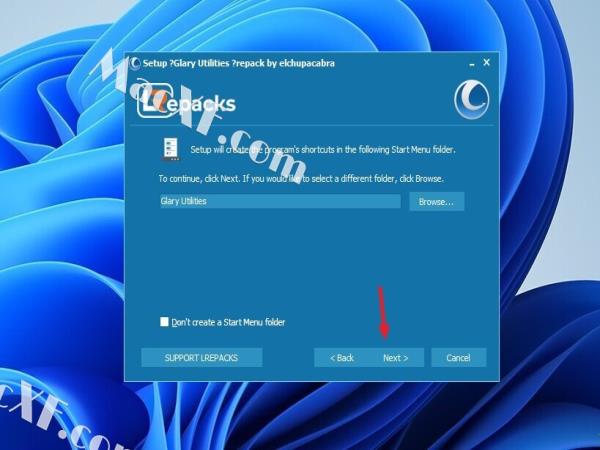Click Browse to choose another folder
The image size is (600, 450).
click(x=437, y=201)
